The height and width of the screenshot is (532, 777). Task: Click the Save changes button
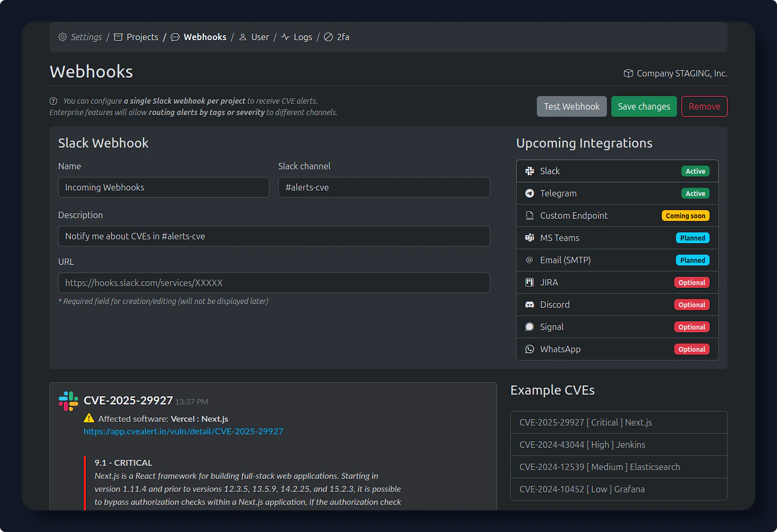pyautogui.click(x=644, y=106)
